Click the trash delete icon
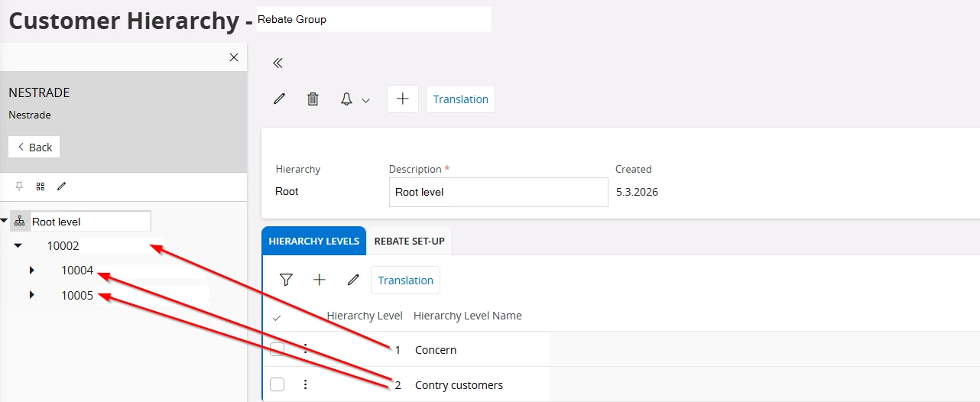 click(313, 99)
